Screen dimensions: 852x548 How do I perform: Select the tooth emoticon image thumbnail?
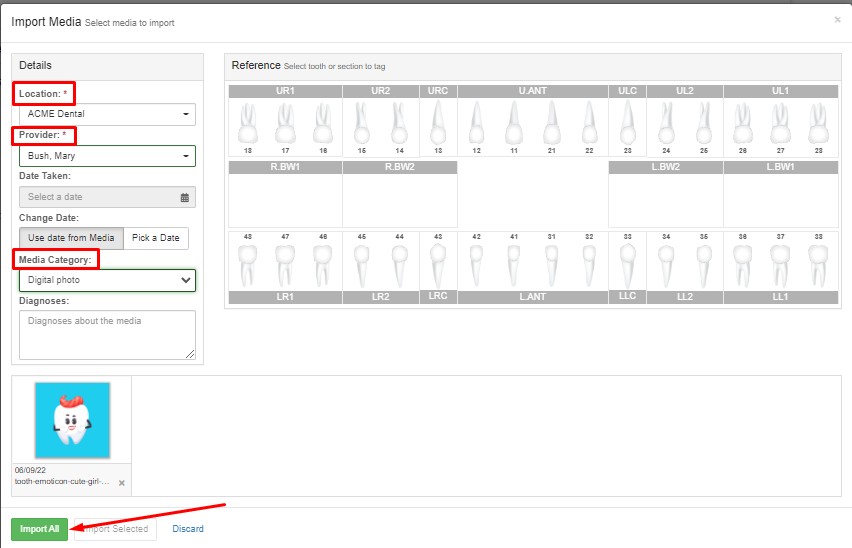(72, 420)
